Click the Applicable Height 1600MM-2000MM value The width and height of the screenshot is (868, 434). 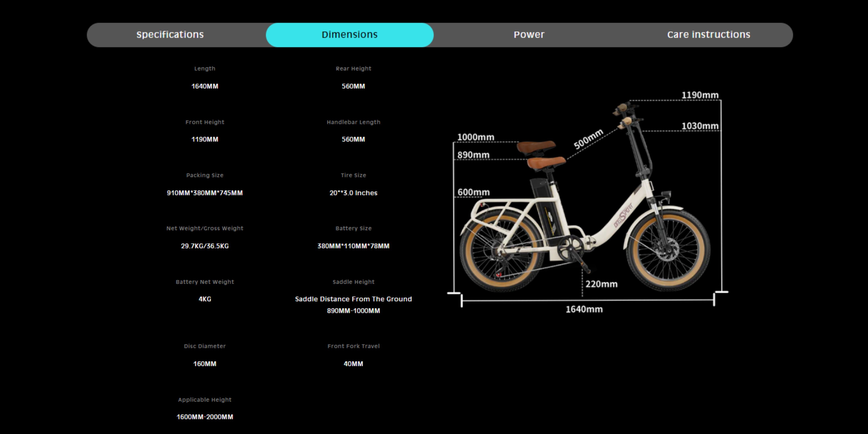click(x=205, y=417)
